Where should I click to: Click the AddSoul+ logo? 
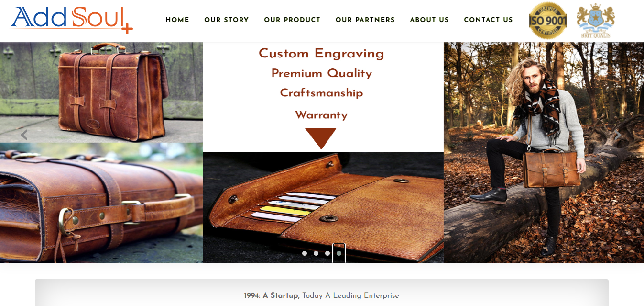(x=71, y=20)
